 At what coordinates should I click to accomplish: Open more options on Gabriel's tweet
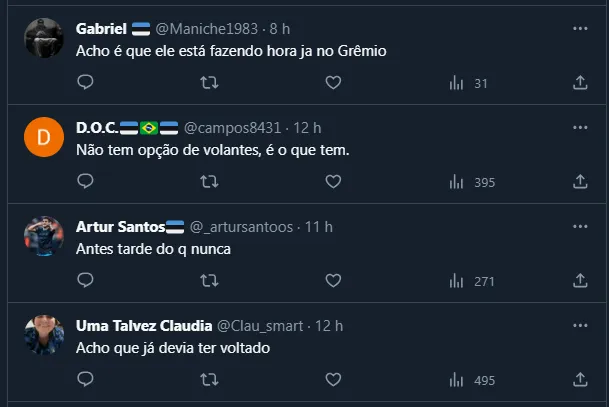point(580,29)
